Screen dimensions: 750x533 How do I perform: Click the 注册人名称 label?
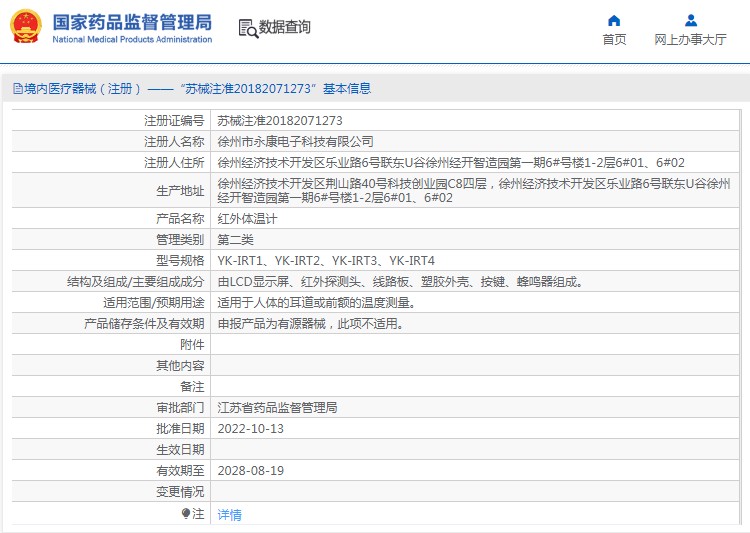[174, 142]
